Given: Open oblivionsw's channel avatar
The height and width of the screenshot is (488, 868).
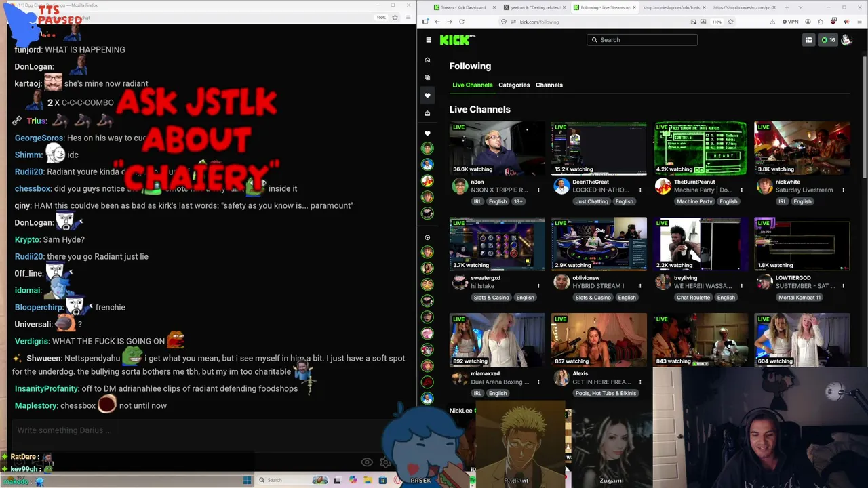Looking at the screenshot, I should pos(561,282).
